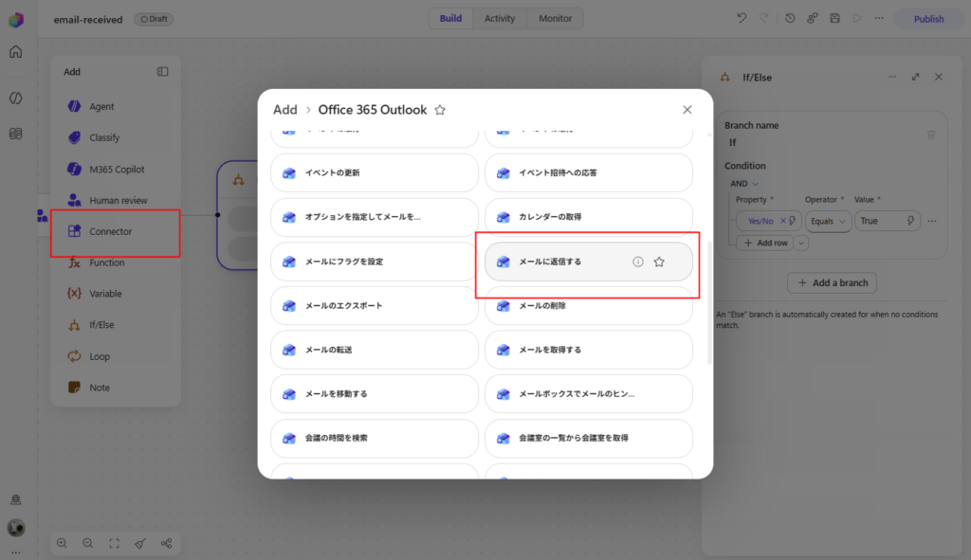
Task: Choose the イベントの更新 action
Action: pyautogui.click(x=375, y=172)
